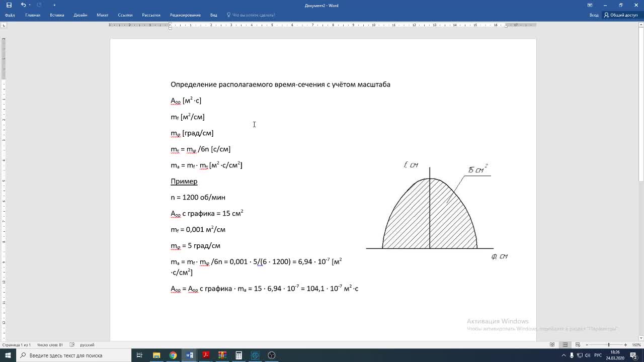Screen dimensions: 644x362
Task: Click the Windows taskbar search box
Action: 73,355
